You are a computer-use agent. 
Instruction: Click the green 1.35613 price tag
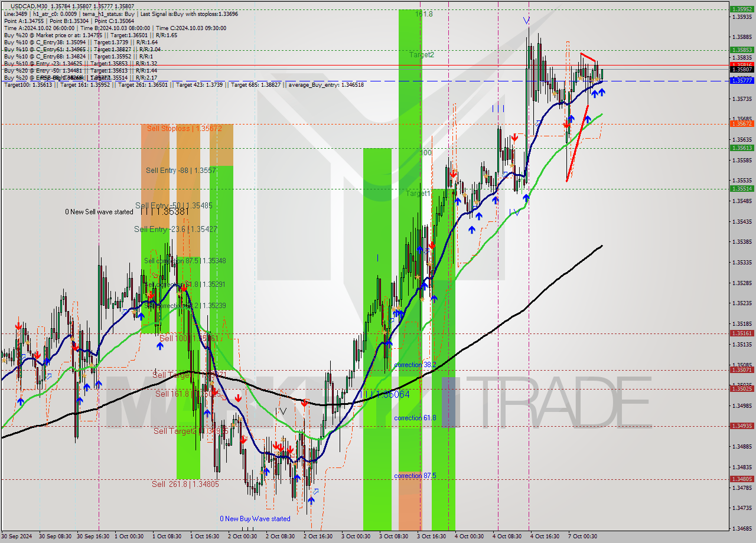tap(742, 148)
